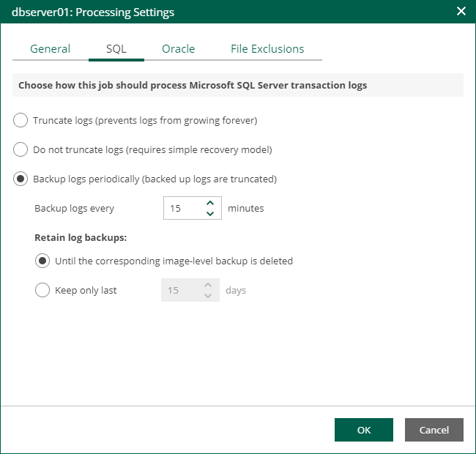The image size is (476, 454).
Task: Click the backup interval minutes field
Action: coord(182,209)
